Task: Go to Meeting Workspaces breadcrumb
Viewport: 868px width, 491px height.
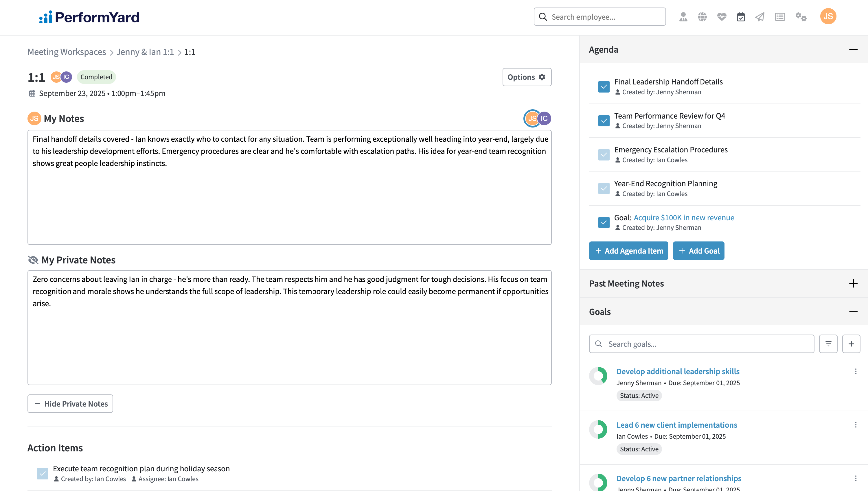Action: [x=67, y=52]
